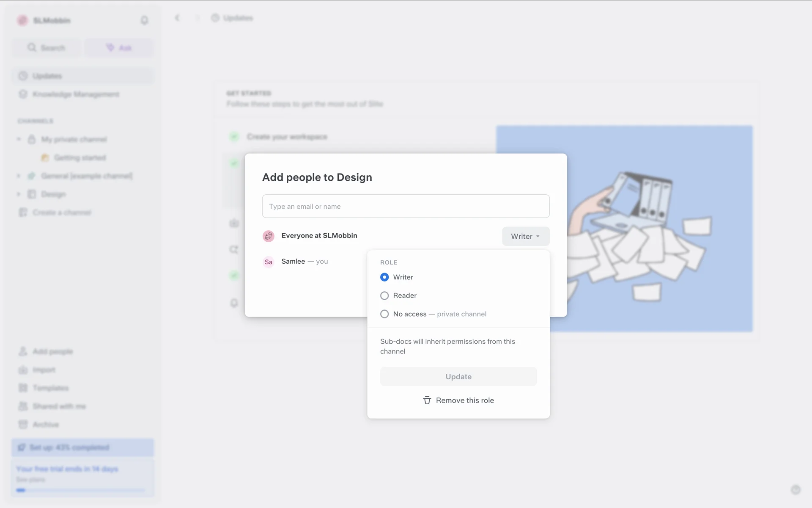Open Knowledge Management in sidebar
812x508 pixels.
coord(76,94)
